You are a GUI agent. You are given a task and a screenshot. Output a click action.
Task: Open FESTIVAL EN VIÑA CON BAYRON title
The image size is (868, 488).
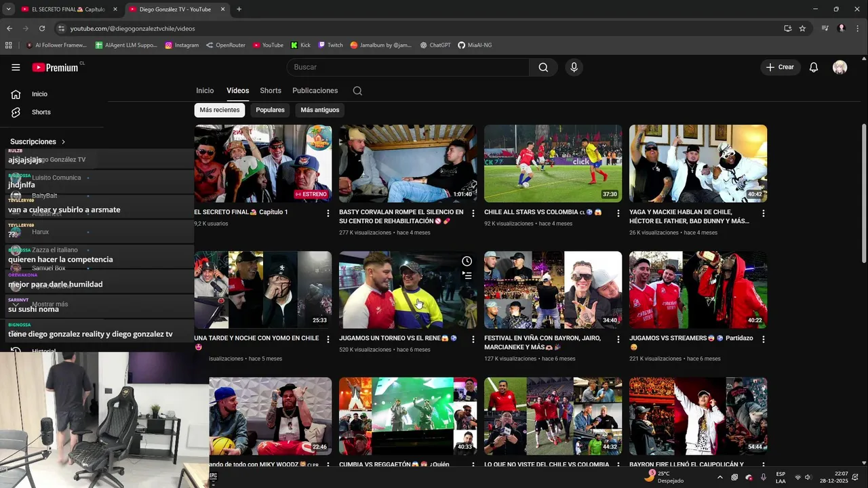(542, 342)
